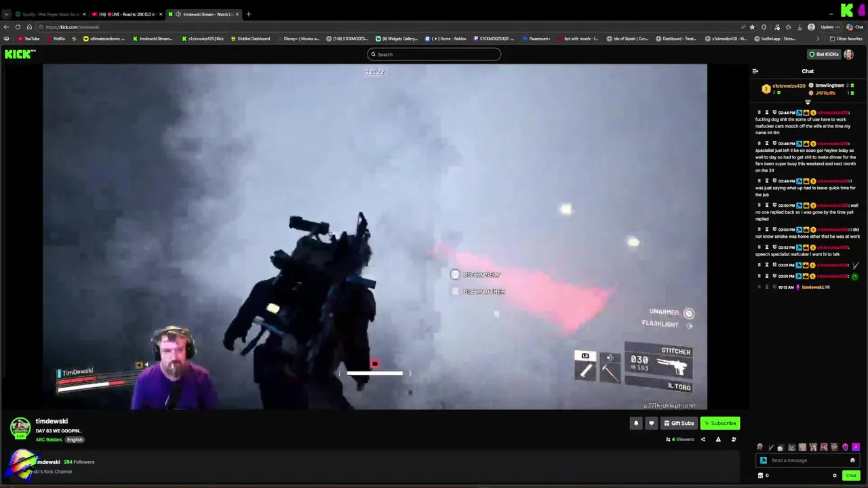Timeout hourglass icon on the 02:46 PM message

point(767,144)
